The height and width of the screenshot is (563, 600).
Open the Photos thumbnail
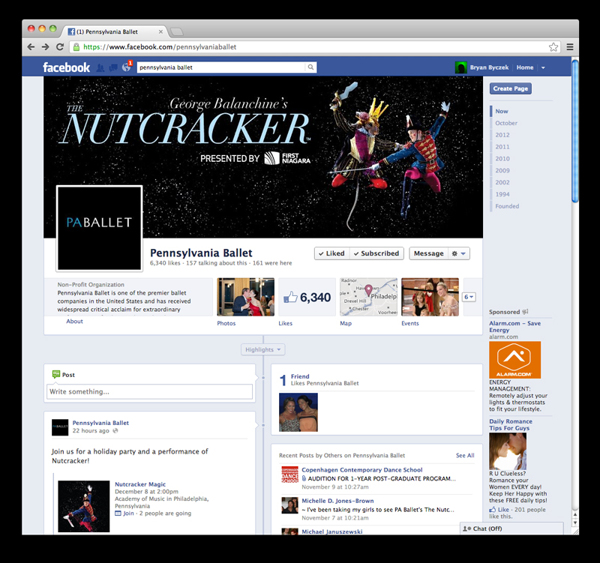[246, 297]
